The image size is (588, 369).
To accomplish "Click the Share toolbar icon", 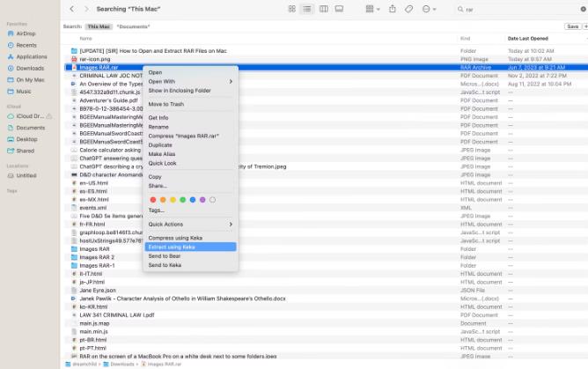I will pyautogui.click(x=393, y=9).
